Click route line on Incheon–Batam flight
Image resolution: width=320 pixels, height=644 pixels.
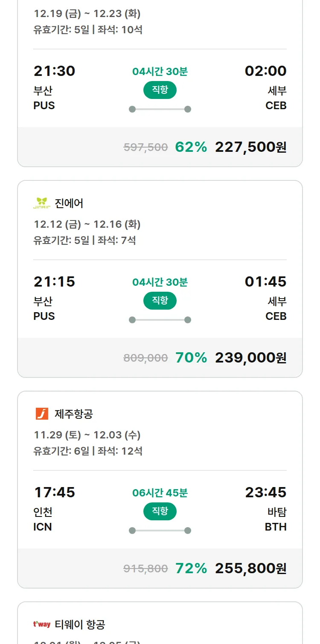160,531
